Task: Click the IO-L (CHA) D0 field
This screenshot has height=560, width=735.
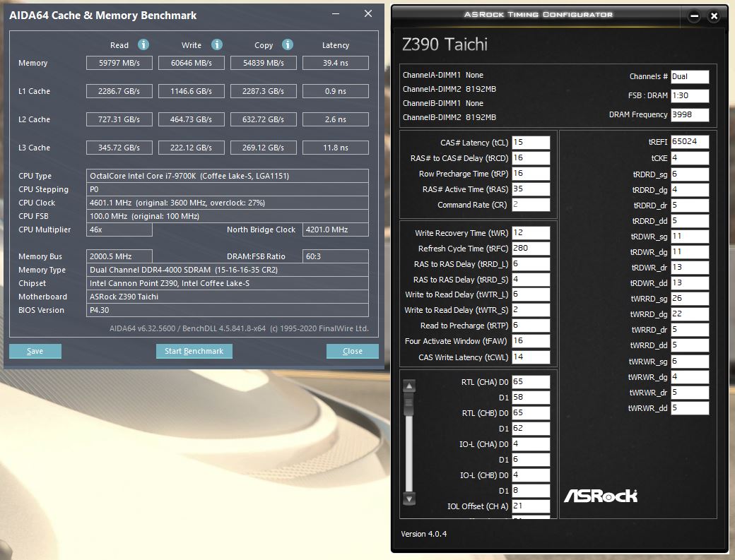Action: pos(531,444)
